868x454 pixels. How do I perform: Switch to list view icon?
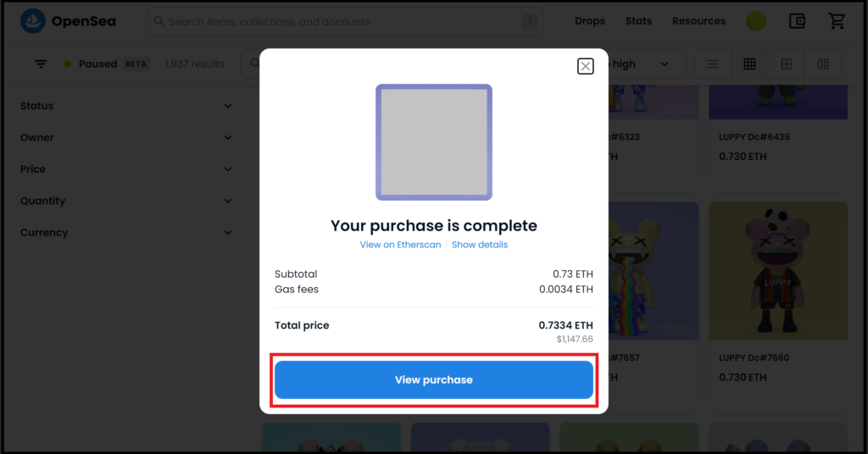point(712,64)
